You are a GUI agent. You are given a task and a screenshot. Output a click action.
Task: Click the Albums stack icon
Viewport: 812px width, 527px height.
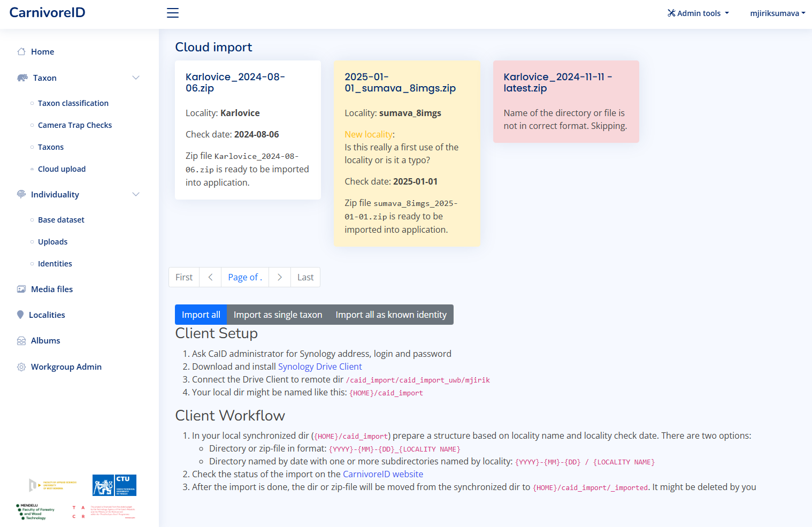(x=21, y=341)
